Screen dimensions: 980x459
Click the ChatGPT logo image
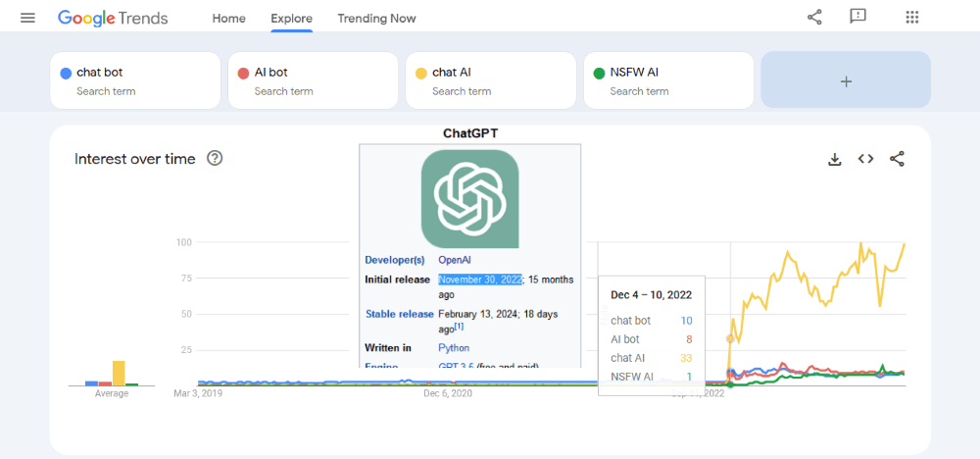coord(469,198)
